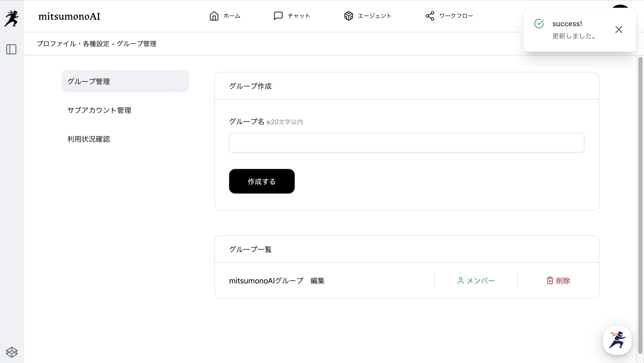
Task: Open the ninja chat assistant floating button
Action: point(617,340)
